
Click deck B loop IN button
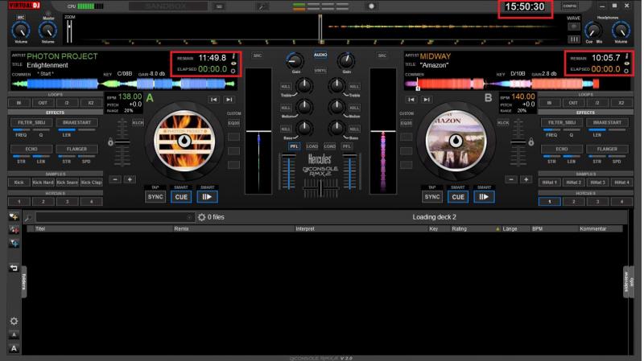click(x=549, y=103)
